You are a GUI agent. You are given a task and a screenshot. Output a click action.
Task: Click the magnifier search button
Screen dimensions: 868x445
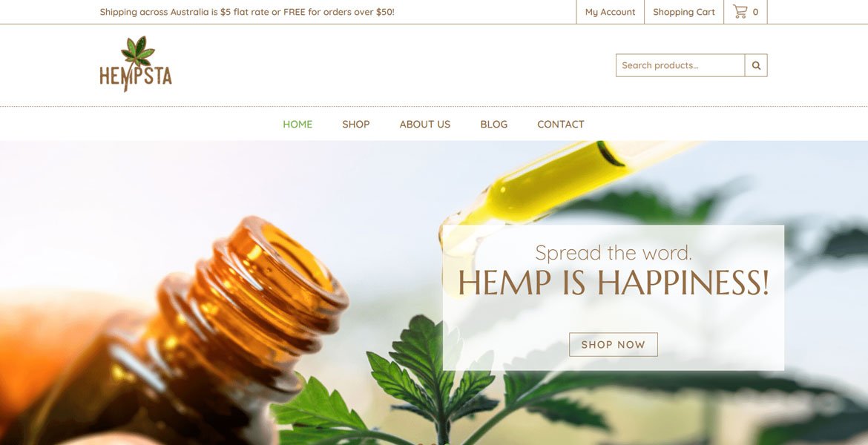756,65
